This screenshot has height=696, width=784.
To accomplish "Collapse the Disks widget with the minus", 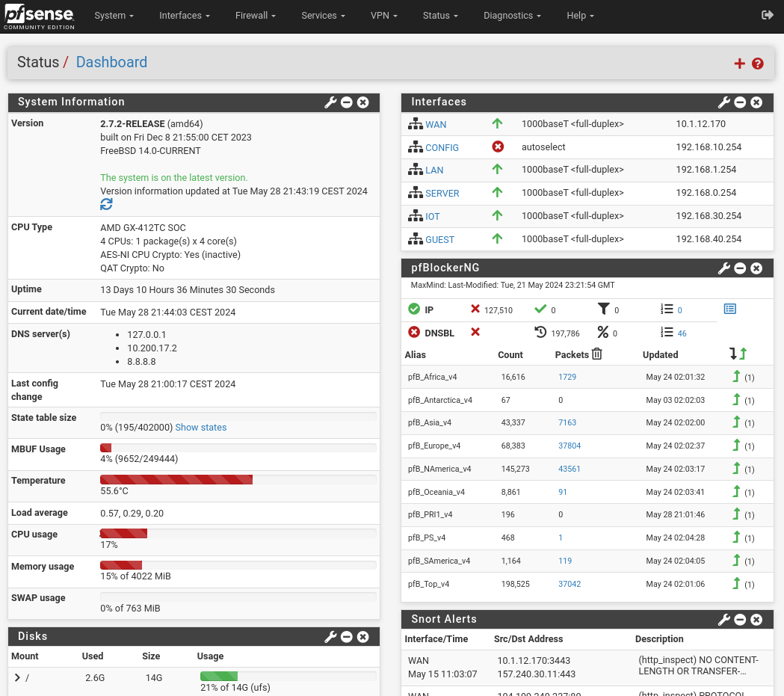I will [347, 636].
